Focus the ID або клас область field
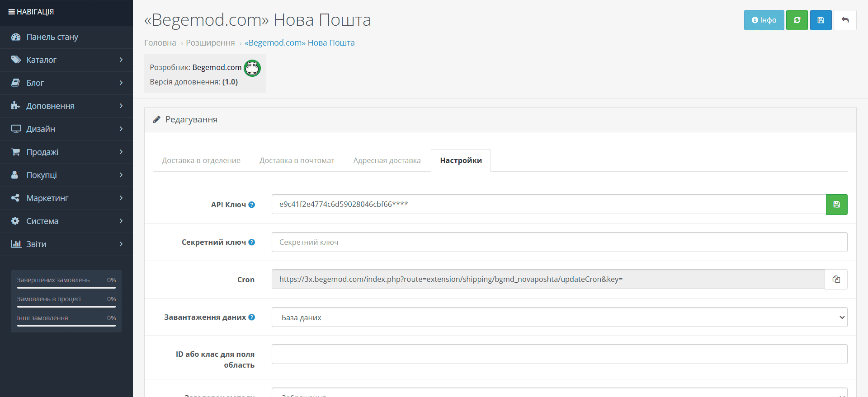The image size is (868, 397). pyautogui.click(x=559, y=354)
